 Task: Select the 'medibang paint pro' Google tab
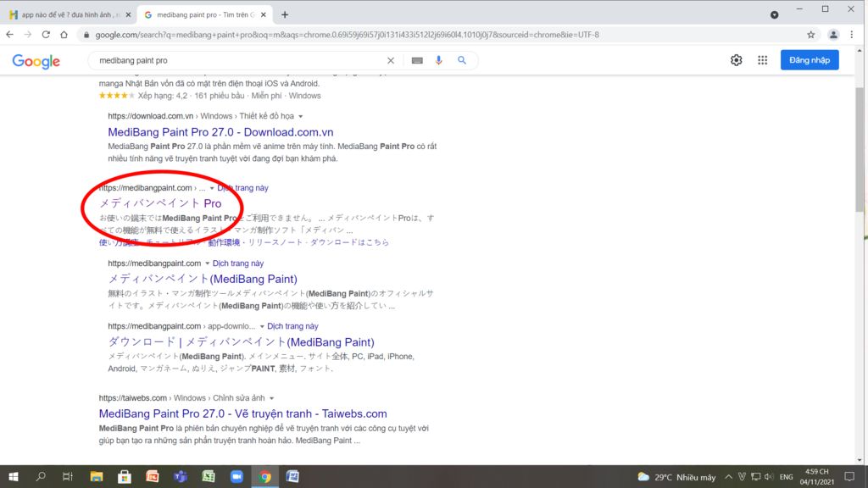coord(203,14)
